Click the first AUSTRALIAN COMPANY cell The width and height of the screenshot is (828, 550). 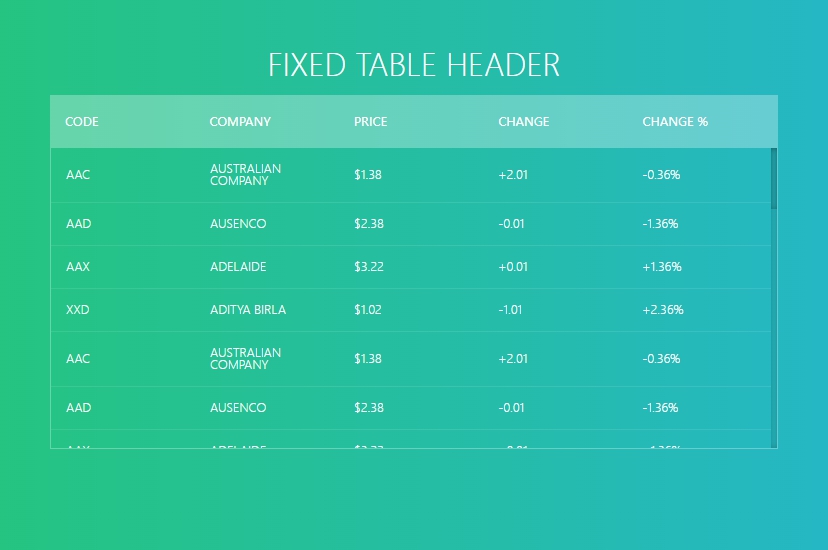pos(245,175)
